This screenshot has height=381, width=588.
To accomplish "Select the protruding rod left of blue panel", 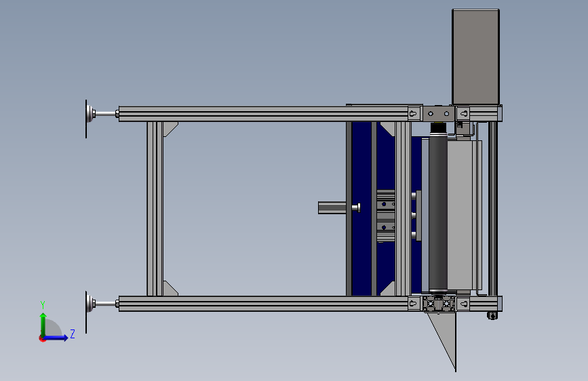I will pyautogui.click(x=332, y=207).
